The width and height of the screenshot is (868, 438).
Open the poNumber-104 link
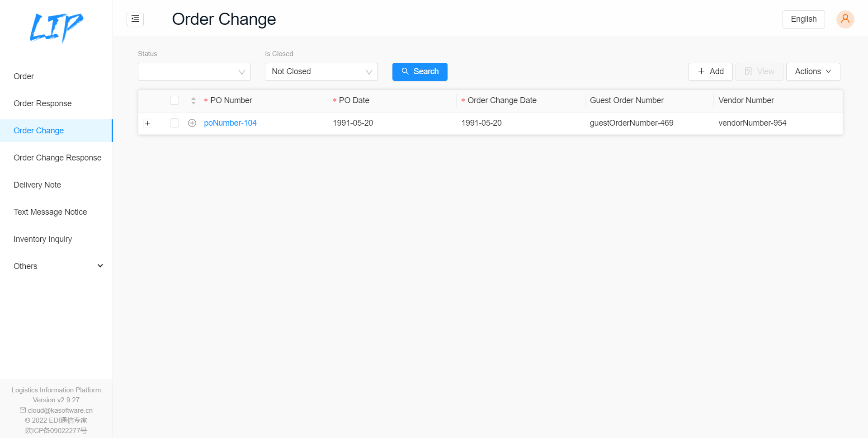pos(230,123)
